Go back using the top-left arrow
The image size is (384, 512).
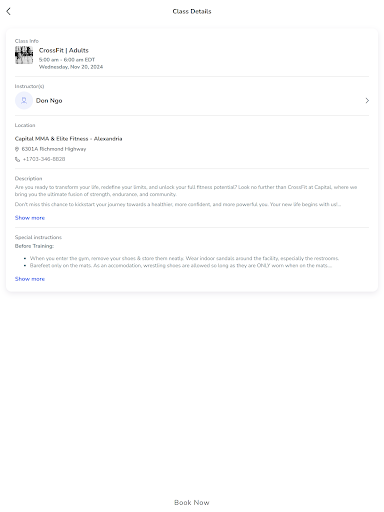(x=8, y=11)
